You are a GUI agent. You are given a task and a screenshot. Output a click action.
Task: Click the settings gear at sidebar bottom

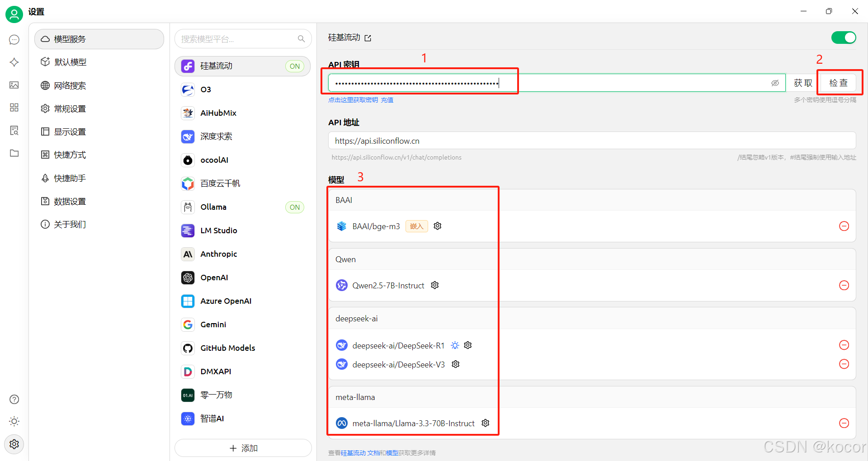click(x=14, y=444)
